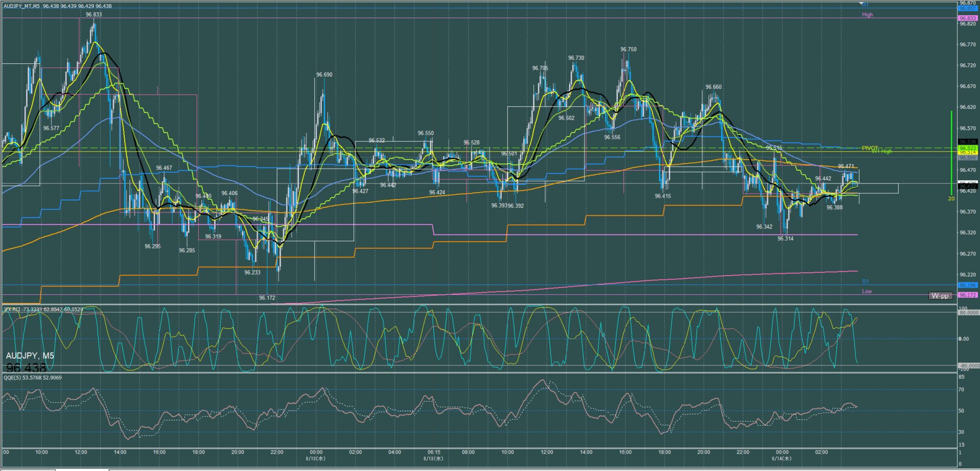Viewport: 980px width, 471px height.
Task: Click the 96.550 price label
Action: [x=426, y=133]
